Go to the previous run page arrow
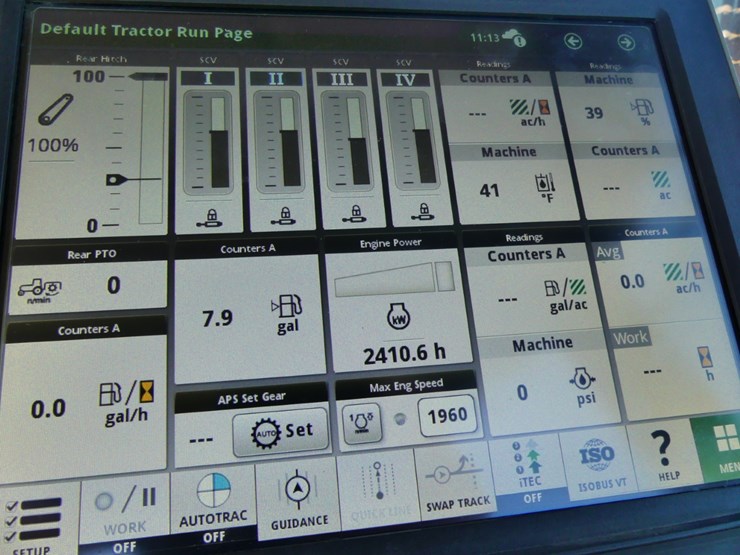This screenshot has width=740, height=555. tap(573, 41)
